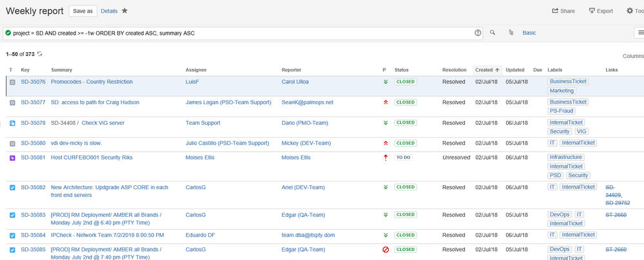Open issue key SD-35076
The image size is (644, 260).
33,82
